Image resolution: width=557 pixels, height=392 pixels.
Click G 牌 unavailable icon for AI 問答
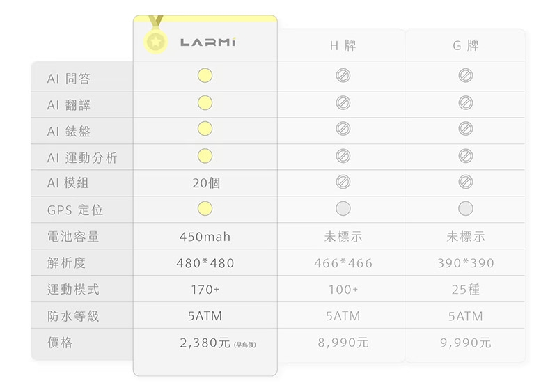click(x=466, y=75)
